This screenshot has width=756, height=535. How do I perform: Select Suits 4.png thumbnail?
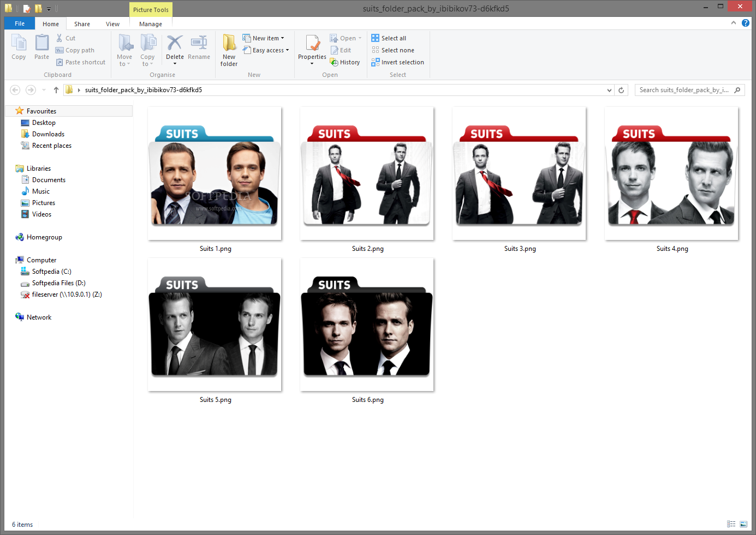pos(671,173)
